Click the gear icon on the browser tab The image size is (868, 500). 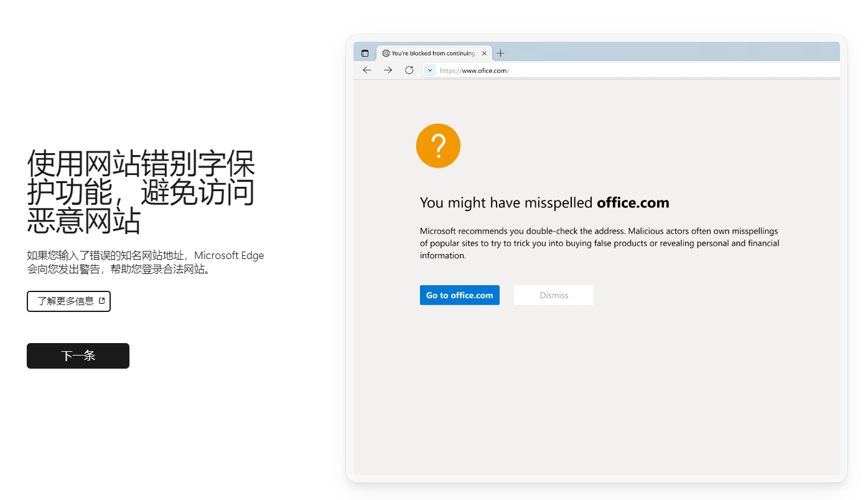(x=386, y=54)
